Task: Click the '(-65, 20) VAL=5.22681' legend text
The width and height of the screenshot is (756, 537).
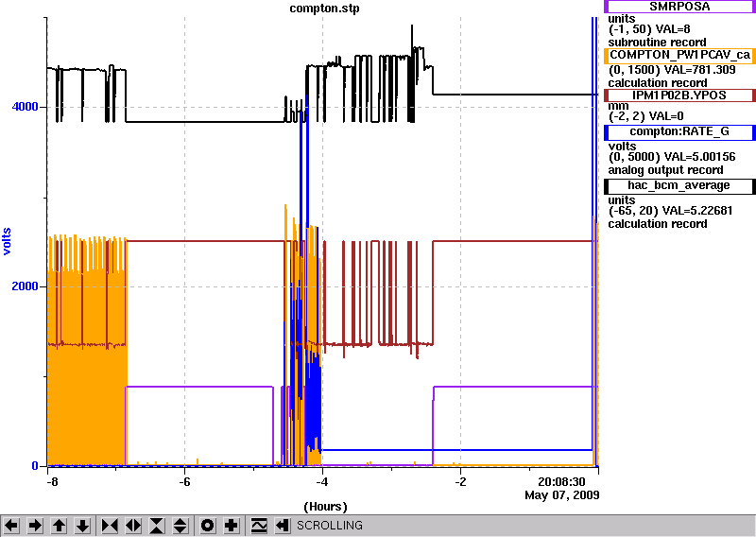Action: (670, 211)
